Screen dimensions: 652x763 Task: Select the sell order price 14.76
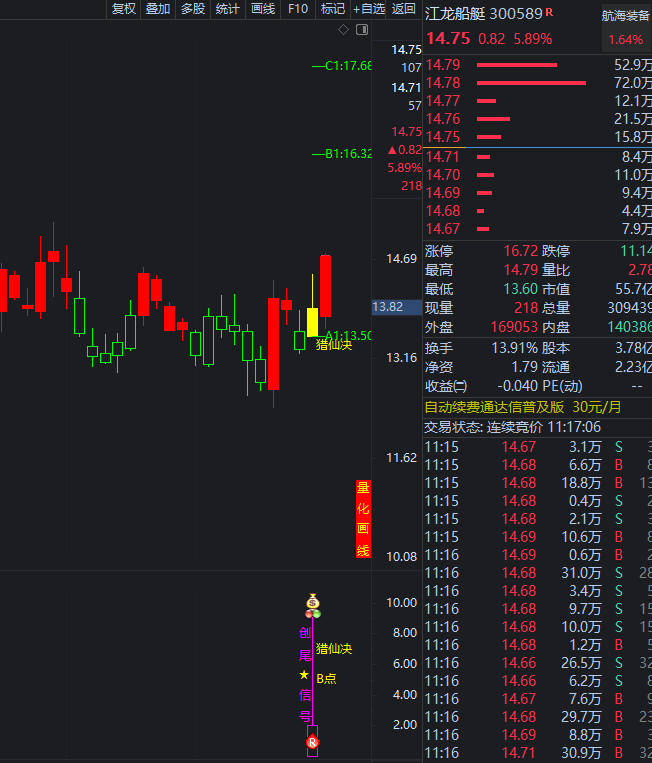point(443,119)
